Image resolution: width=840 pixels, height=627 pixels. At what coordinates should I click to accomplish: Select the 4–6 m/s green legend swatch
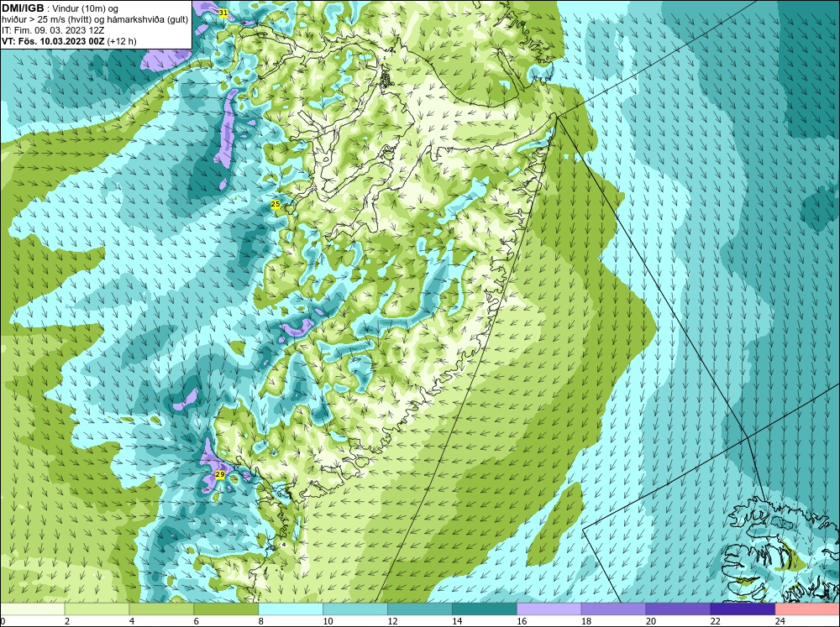tap(161, 609)
